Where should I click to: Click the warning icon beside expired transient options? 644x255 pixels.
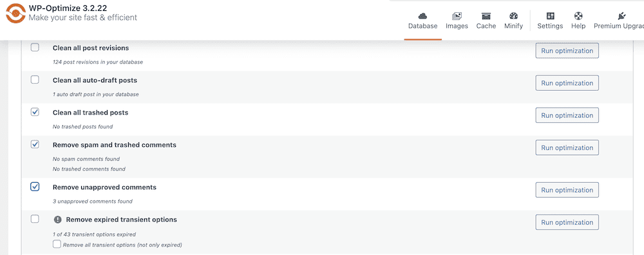[x=57, y=220]
